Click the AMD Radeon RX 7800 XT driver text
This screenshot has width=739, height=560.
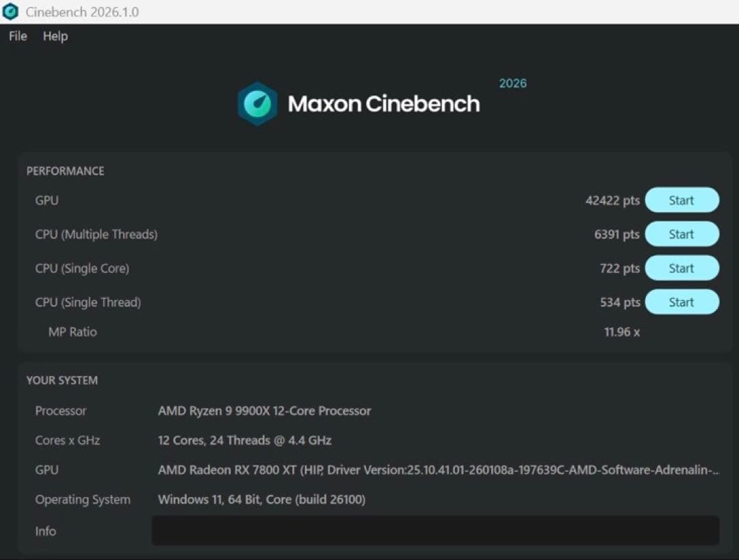click(438, 470)
